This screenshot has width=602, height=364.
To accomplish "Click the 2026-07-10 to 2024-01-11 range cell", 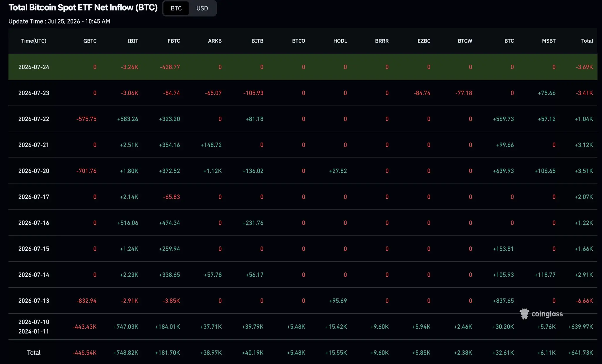I will click(34, 326).
